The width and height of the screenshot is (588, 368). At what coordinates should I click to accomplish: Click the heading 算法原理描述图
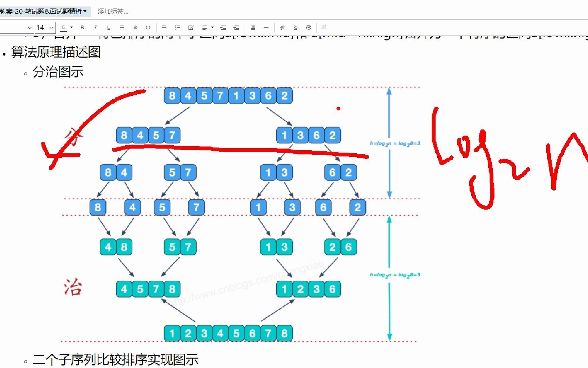(x=56, y=52)
